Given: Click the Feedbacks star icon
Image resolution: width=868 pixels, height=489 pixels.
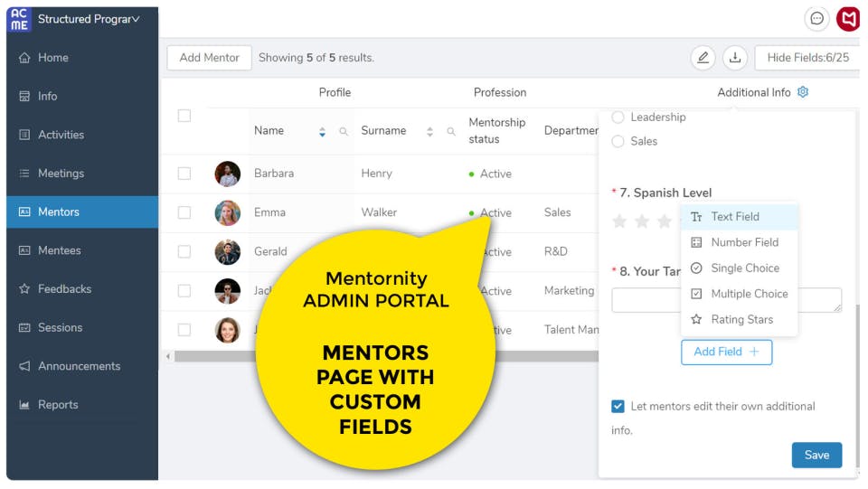Looking at the screenshot, I should tap(24, 288).
